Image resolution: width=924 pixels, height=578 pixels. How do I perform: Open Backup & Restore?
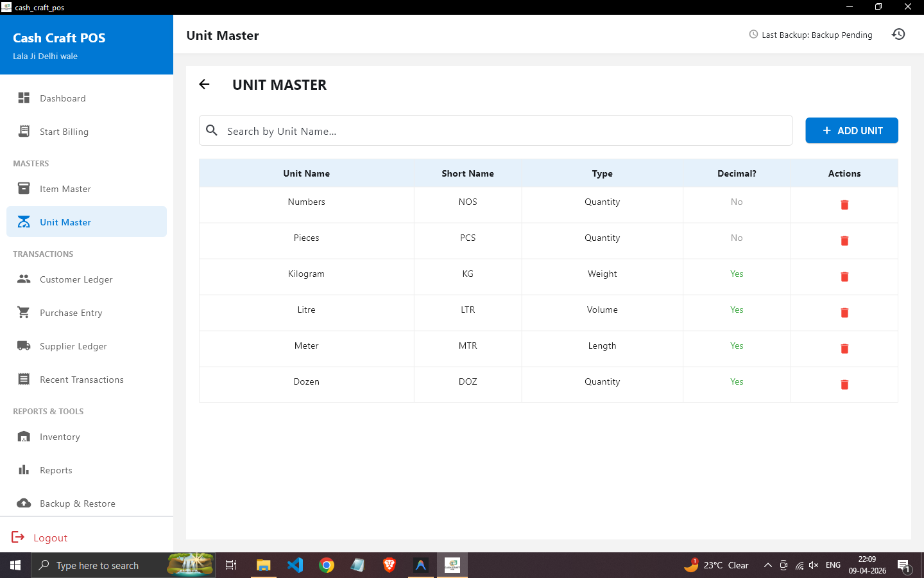click(87, 504)
